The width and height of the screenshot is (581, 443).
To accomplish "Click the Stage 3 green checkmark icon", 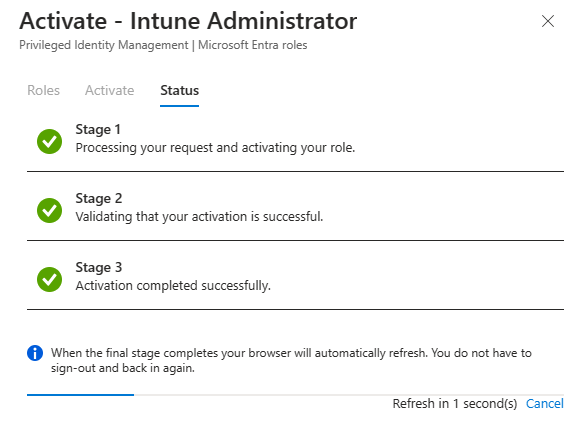I will (x=49, y=279).
